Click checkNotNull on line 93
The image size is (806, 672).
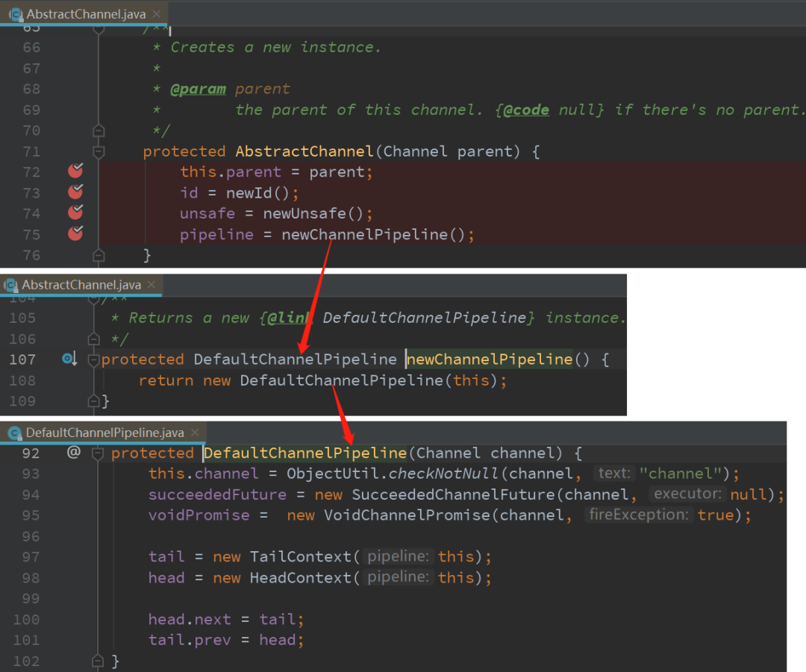tap(443, 474)
